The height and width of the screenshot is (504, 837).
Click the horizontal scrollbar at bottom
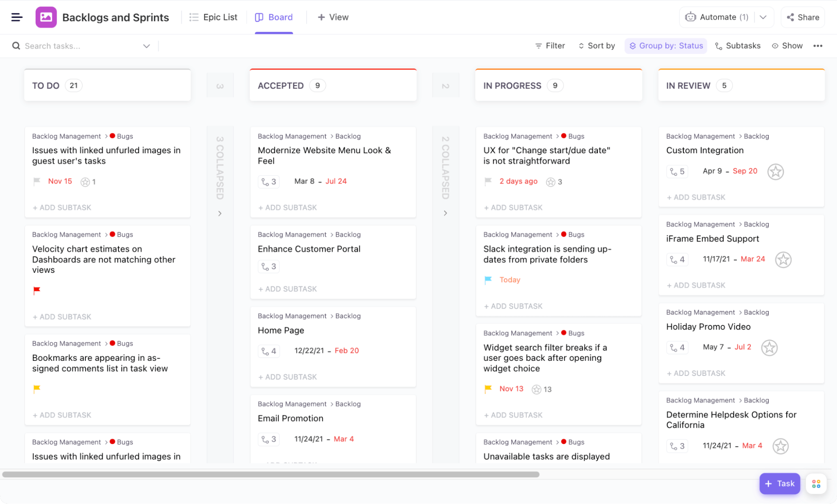[270, 474]
